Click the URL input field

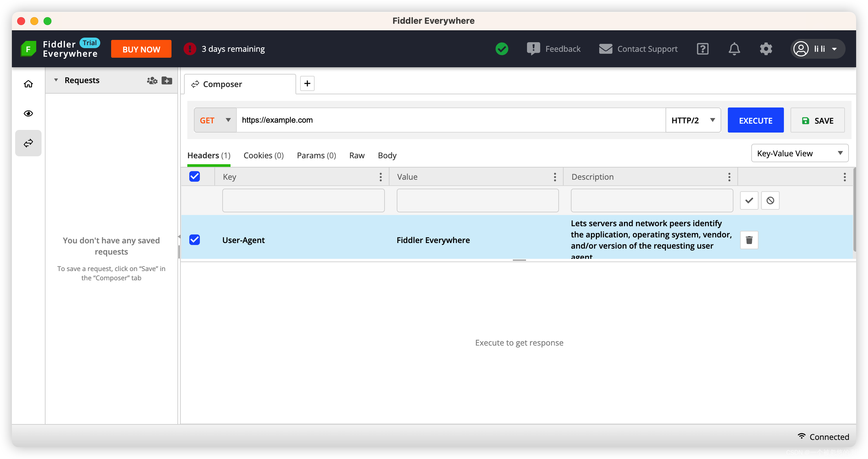click(450, 120)
